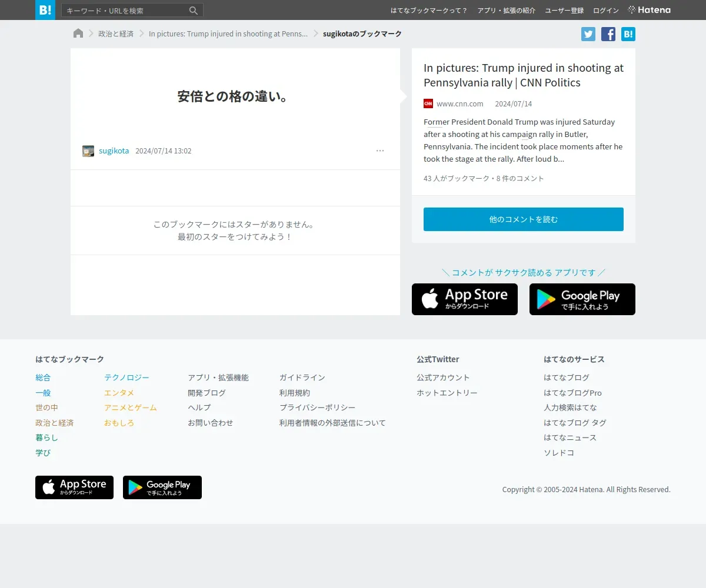Click the small footer Google Play badge
The width and height of the screenshot is (706, 588).
click(x=162, y=487)
